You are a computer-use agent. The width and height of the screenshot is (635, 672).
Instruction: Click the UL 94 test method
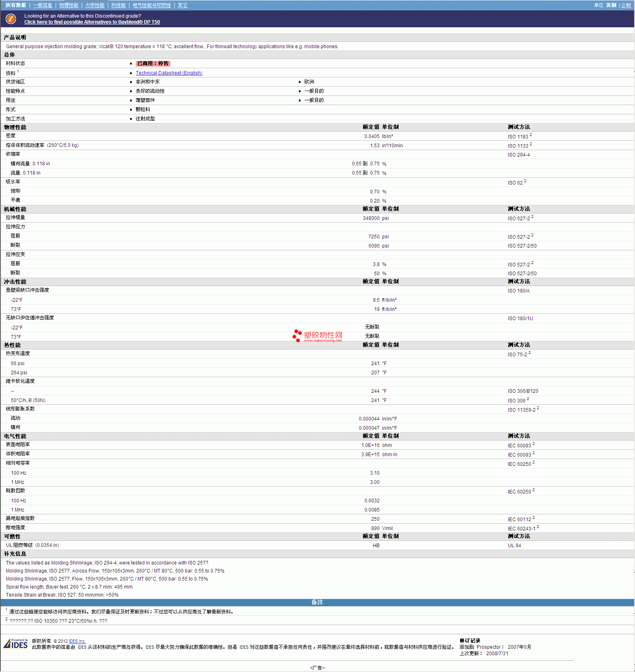tap(514, 546)
